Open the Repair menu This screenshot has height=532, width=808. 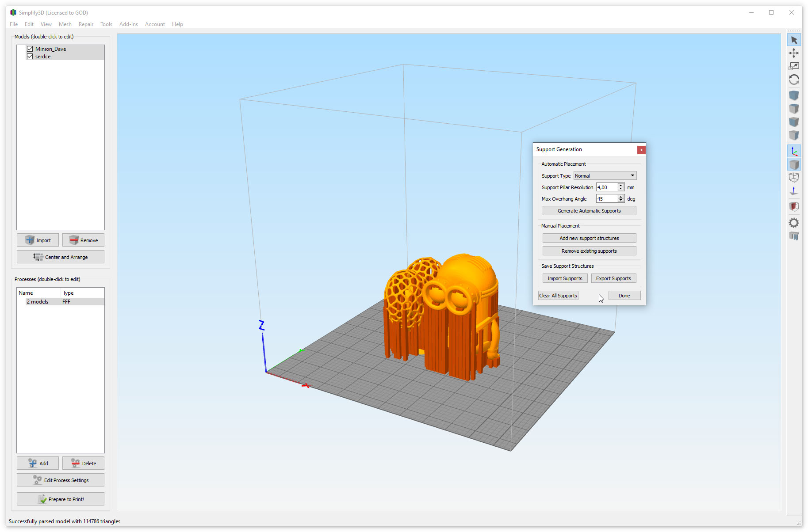coord(86,24)
